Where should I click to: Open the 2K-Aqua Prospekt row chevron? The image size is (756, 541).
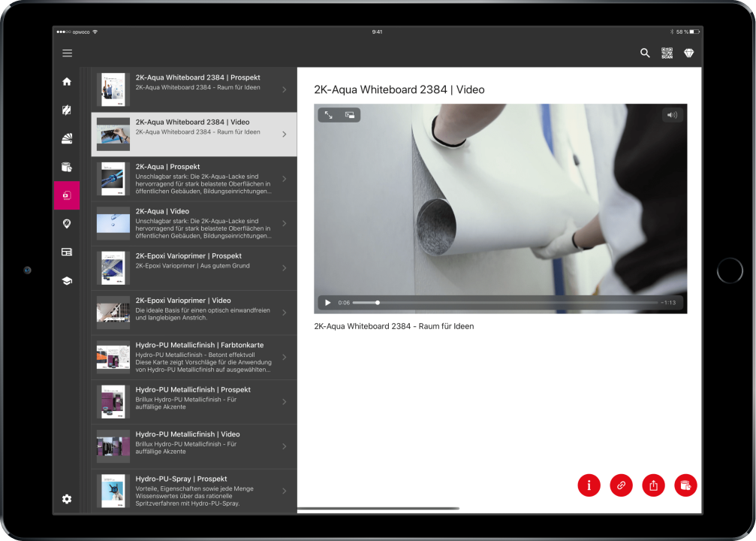click(x=285, y=179)
